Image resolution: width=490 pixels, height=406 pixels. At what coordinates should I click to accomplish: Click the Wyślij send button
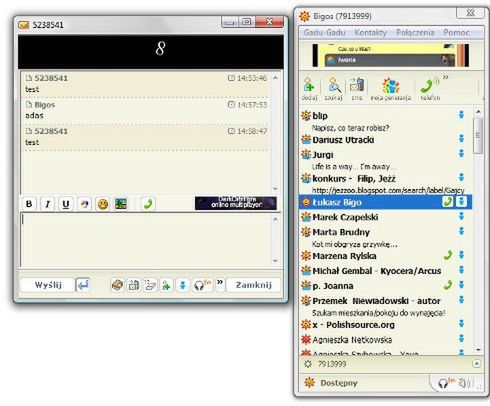48,285
